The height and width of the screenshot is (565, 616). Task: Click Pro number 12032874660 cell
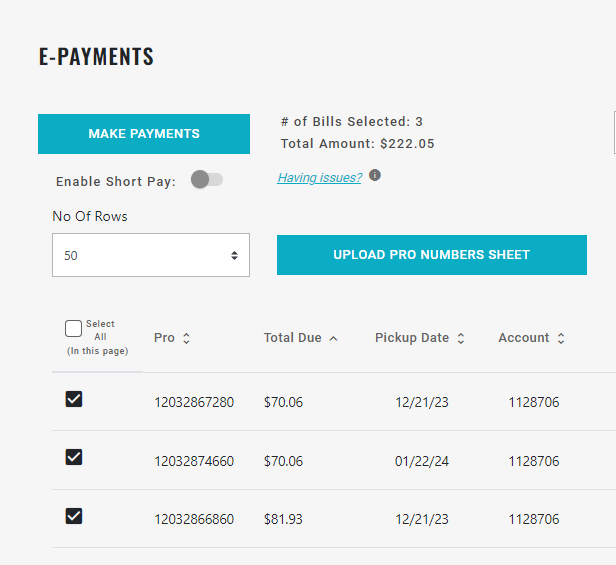coord(194,461)
